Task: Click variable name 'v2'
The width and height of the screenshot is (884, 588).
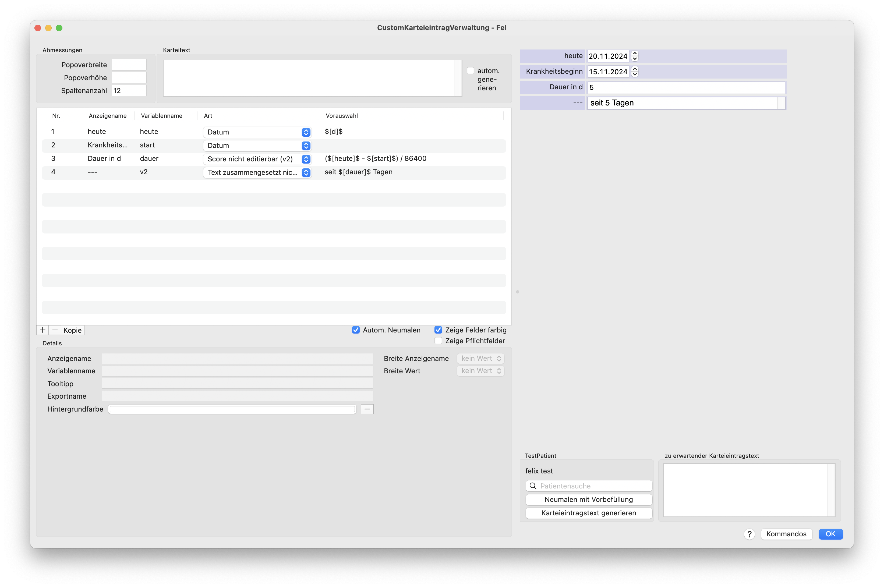Action: 144,172
